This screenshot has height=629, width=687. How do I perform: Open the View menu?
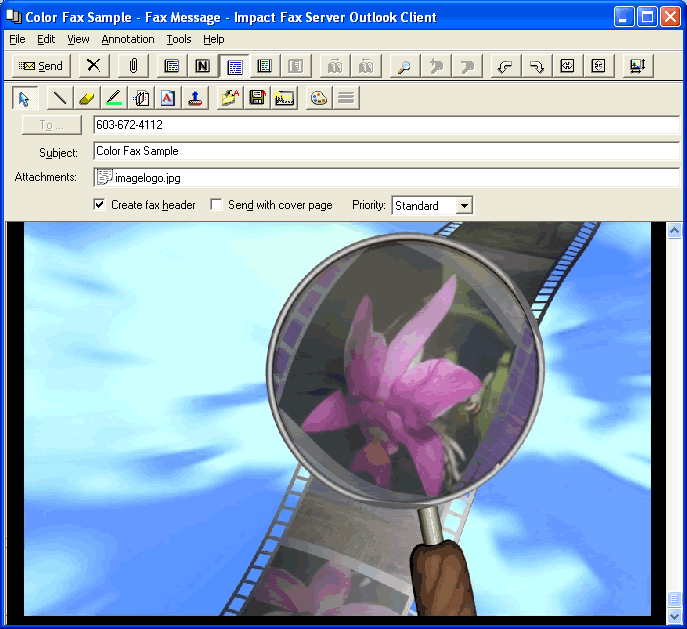click(x=78, y=39)
